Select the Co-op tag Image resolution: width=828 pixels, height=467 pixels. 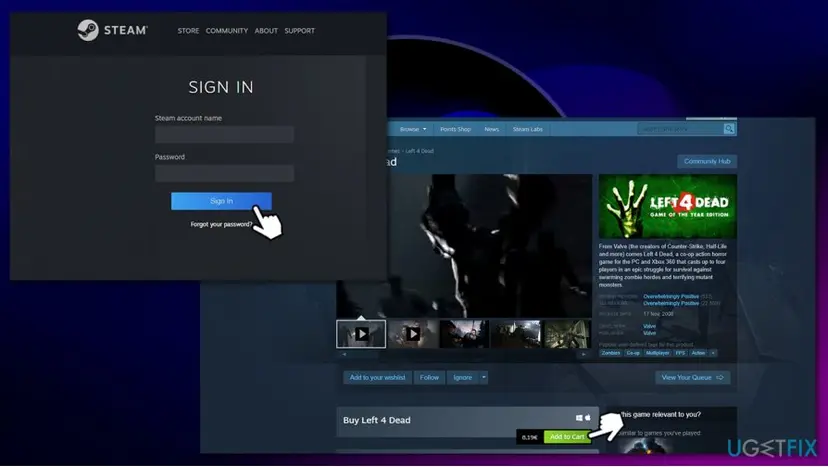pyautogui.click(x=633, y=353)
